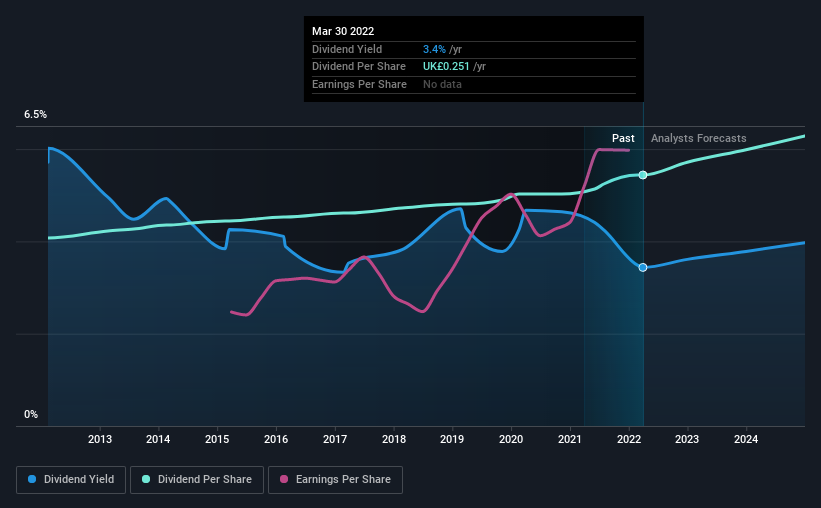Click the Analysts Forecasts label

698,138
